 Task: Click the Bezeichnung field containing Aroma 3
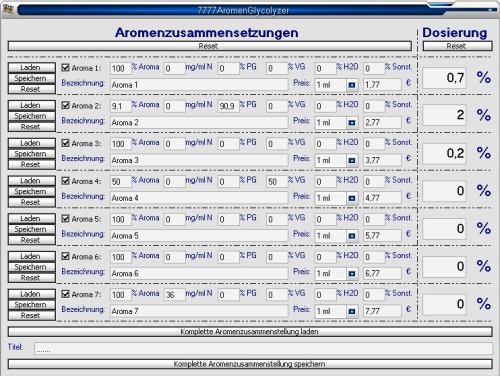coord(199,160)
